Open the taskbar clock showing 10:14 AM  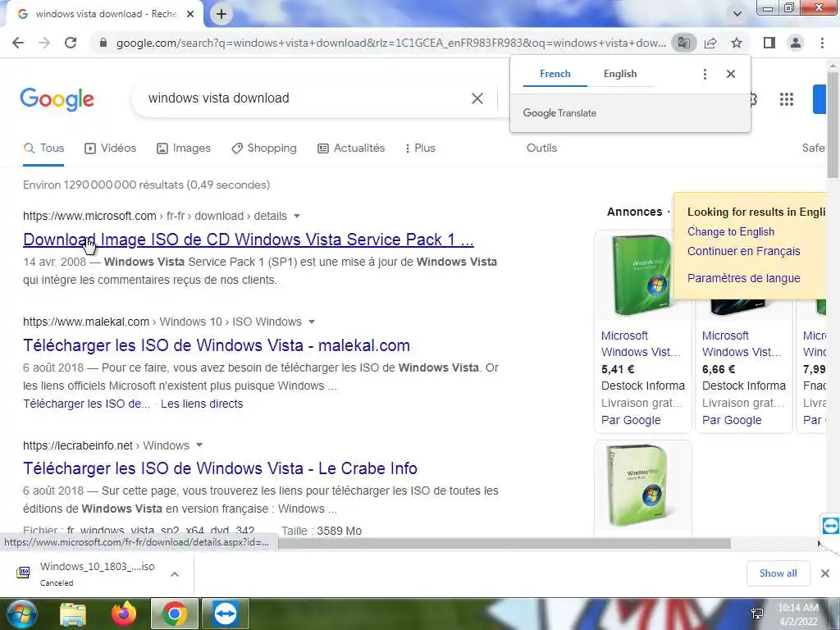click(798, 614)
